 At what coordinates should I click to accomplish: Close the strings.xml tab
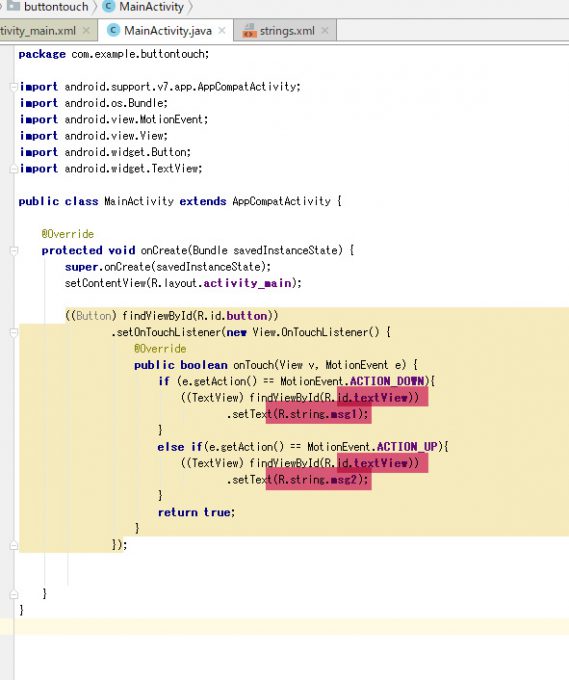[x=325, y=30]
